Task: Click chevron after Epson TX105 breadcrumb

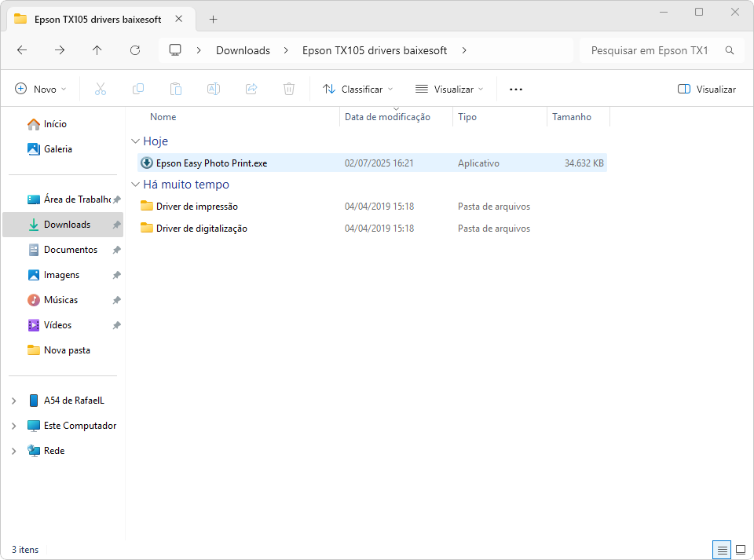Action: coord(464,50)
